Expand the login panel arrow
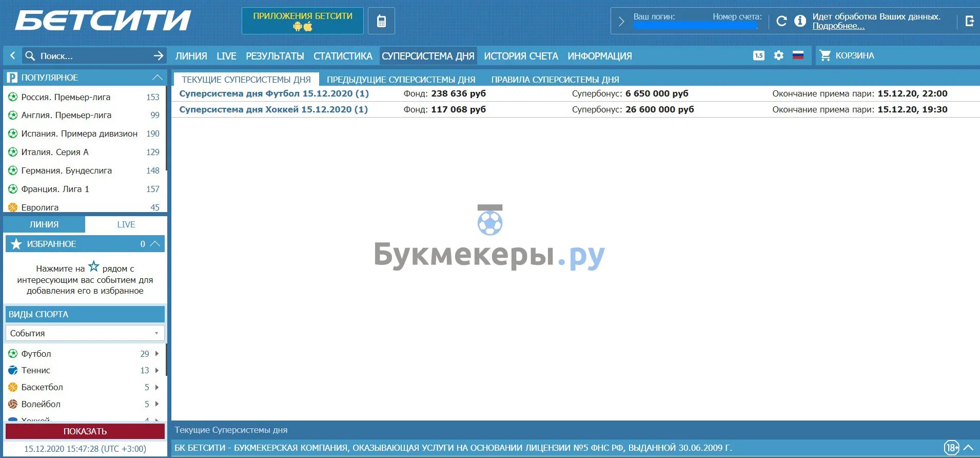This screenshot has width=980, height=458. pos(621,21)
